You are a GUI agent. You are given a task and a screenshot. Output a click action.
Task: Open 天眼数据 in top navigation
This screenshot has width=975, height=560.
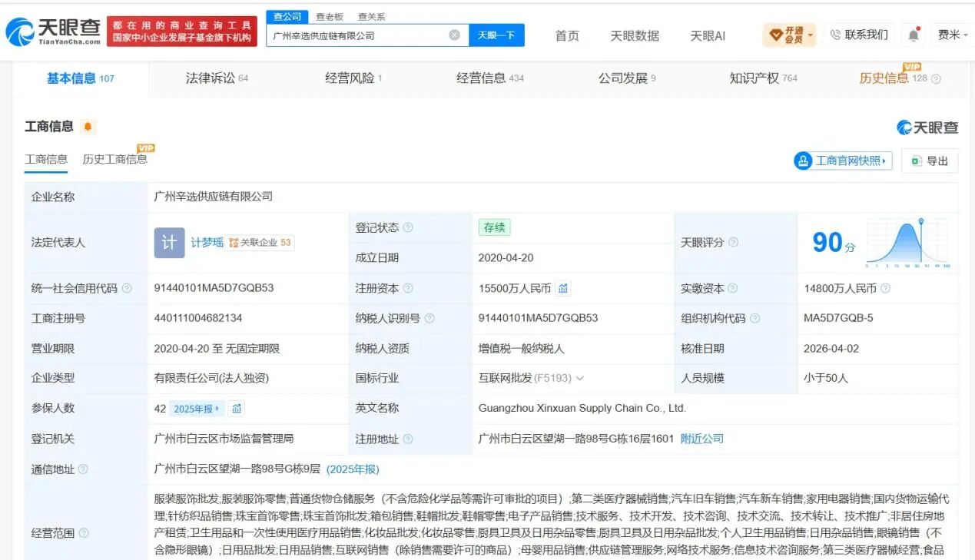635,35
